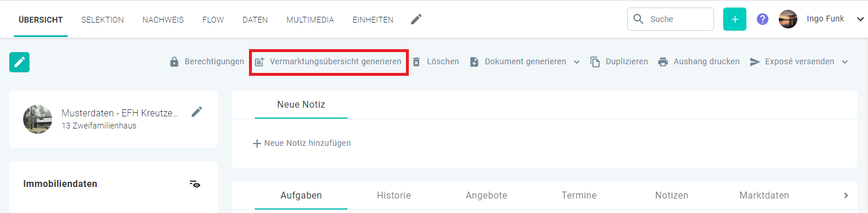Edit tabs with pencil icon after EINHEITEN
868x213 pixels.
coord(416,19)
